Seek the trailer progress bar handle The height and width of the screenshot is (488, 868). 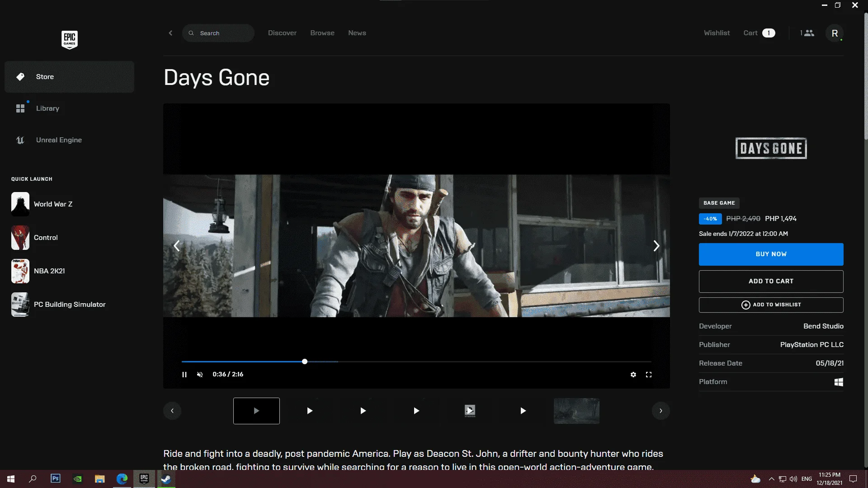tap(305, 361)
